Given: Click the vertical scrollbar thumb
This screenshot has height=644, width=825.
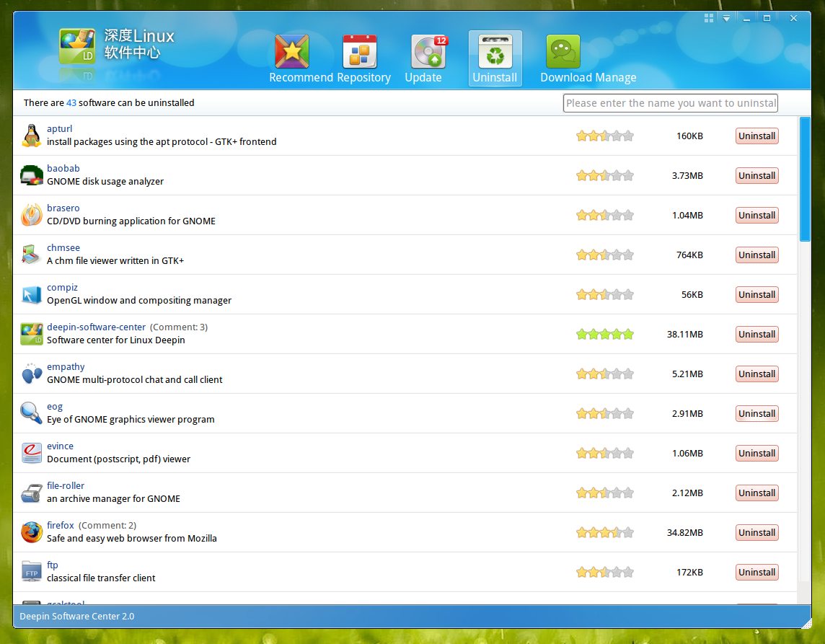Looking at the screenshot, I should (x=805, y=180).
